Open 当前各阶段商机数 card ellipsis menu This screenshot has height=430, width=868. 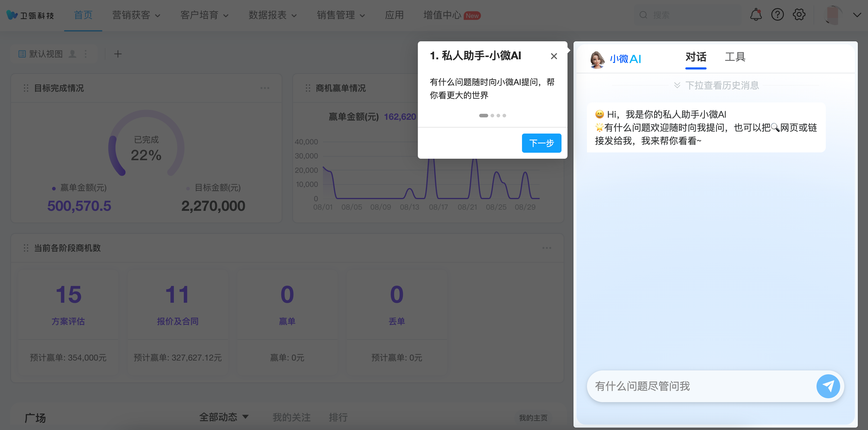[547, 248]
